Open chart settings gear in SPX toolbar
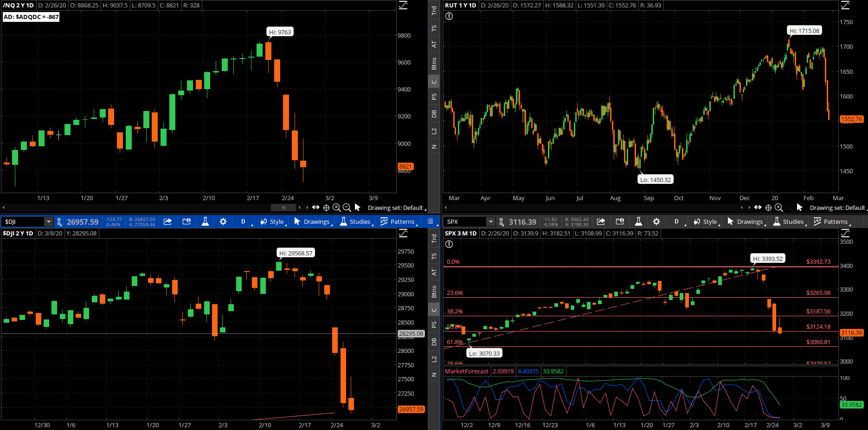This screenshot has width=868, height=430. click(656, 222)
